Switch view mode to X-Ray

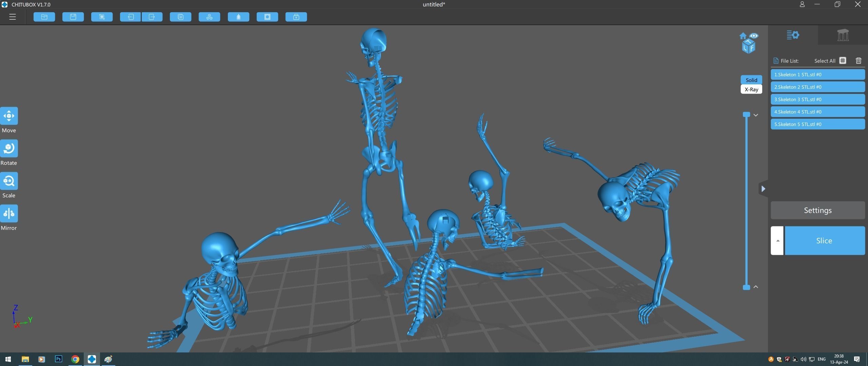click(x=751, y=89)
